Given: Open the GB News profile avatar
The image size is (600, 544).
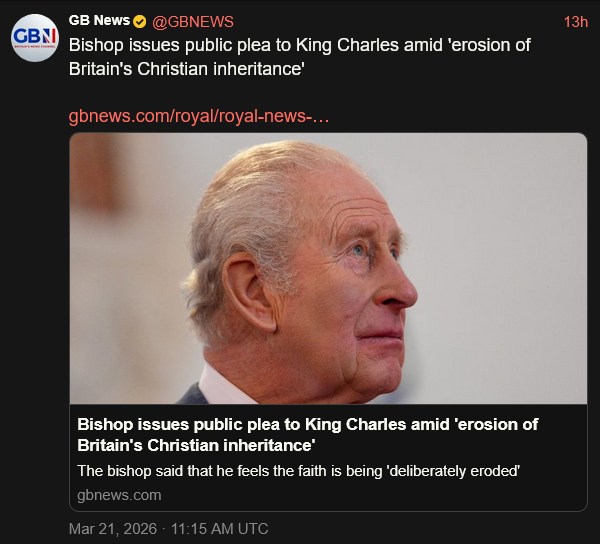Looking at the screenshot, I should 34,38.
